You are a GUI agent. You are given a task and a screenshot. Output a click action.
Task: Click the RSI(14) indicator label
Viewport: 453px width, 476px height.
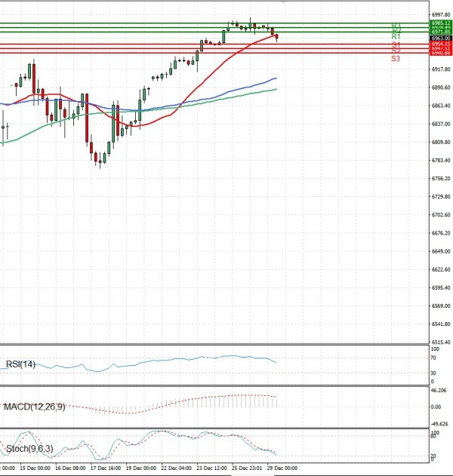19,365
